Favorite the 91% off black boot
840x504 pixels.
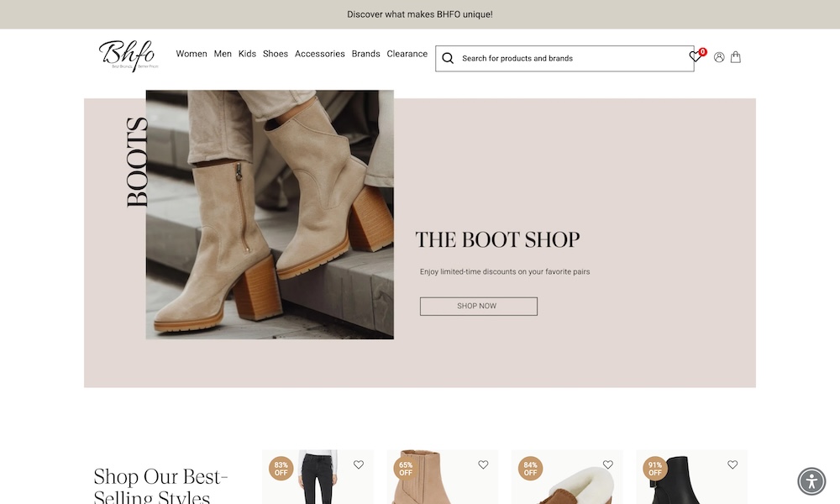coord(732,465)
